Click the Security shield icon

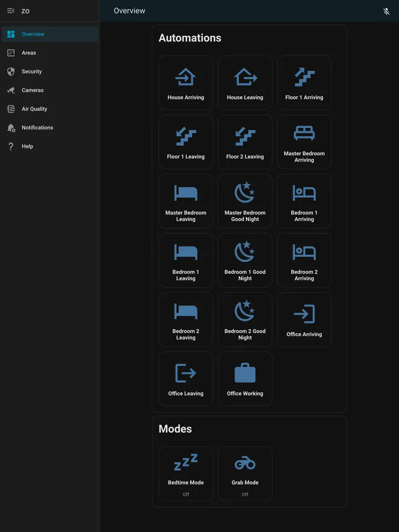11,71
